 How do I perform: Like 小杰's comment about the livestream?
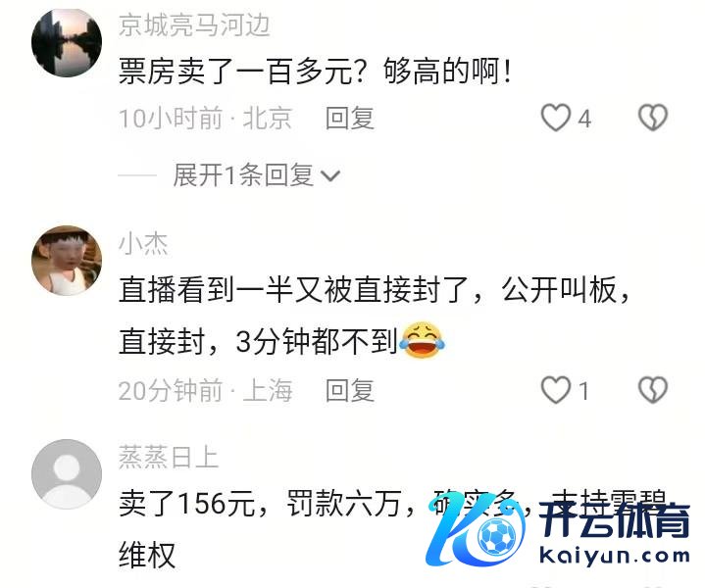556,390
